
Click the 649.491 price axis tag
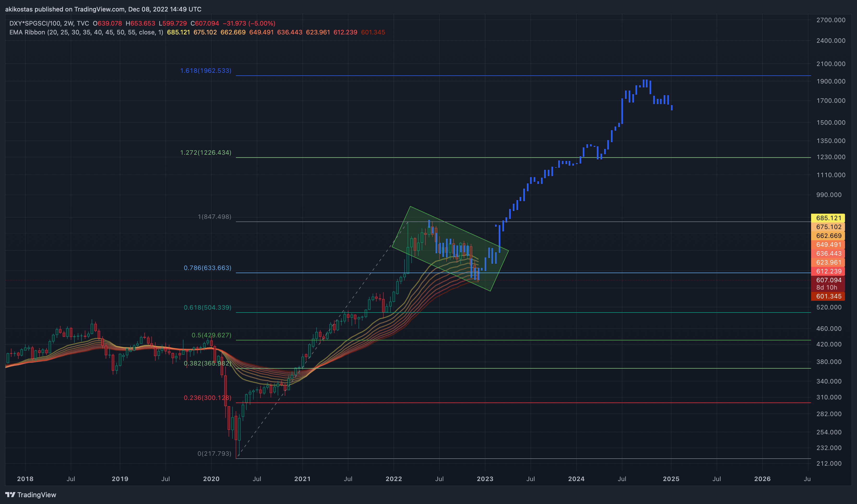(828, 245)
